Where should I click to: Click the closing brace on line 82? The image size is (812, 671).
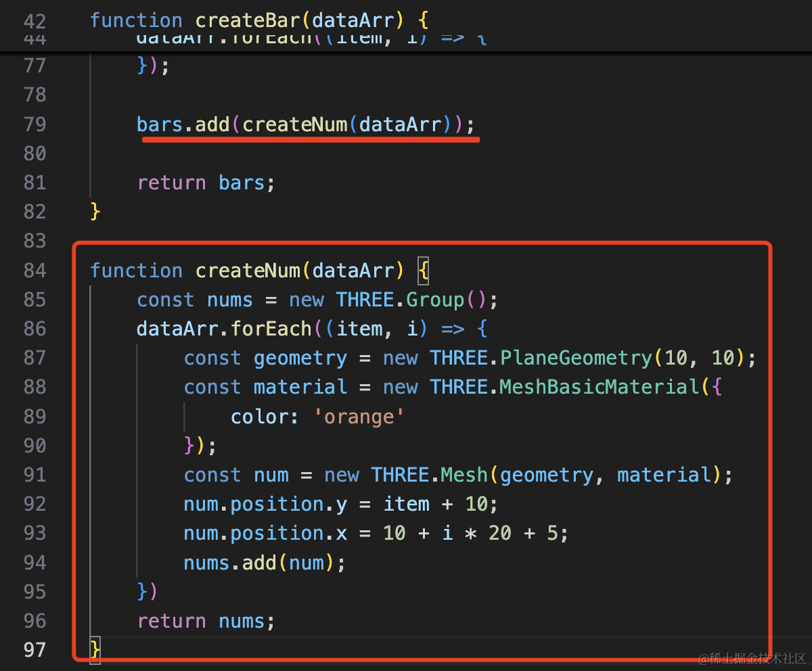point(95,212)
